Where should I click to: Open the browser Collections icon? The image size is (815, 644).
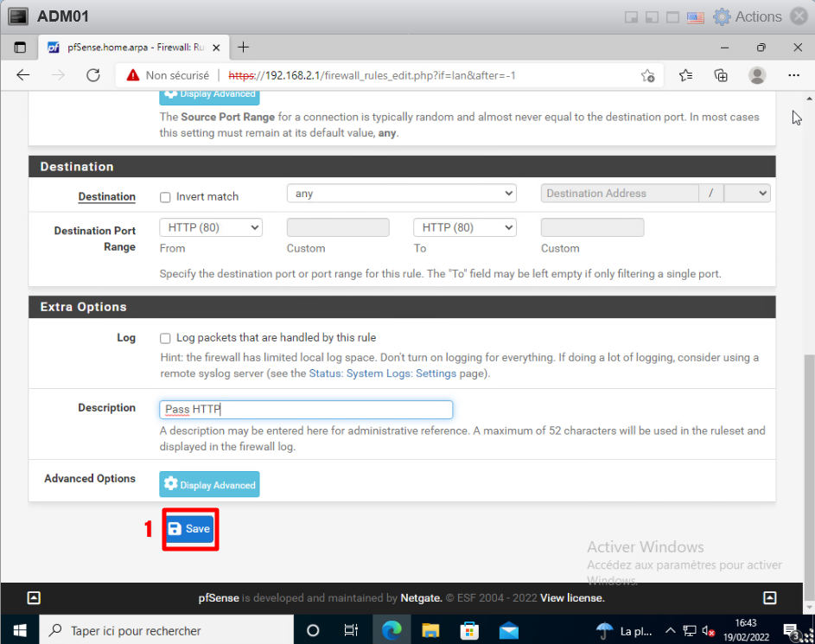721,75
